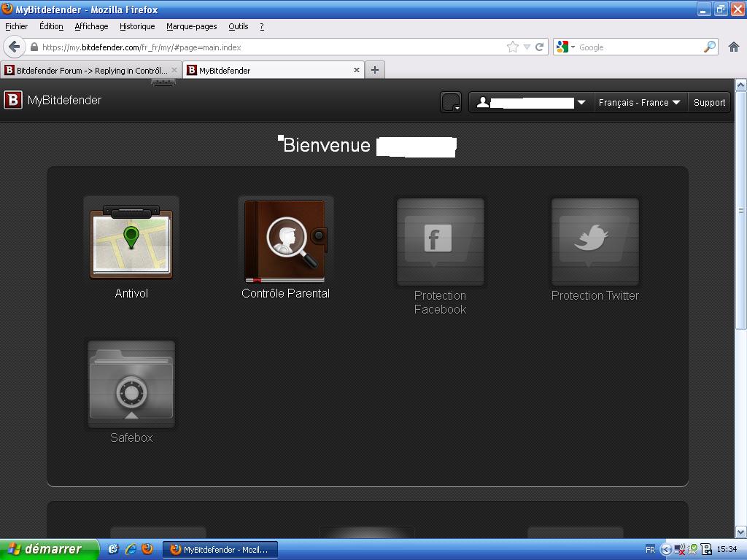Bookmark this page with the star
The width and height of the screenshot is (747, 560).
point(513,47)
